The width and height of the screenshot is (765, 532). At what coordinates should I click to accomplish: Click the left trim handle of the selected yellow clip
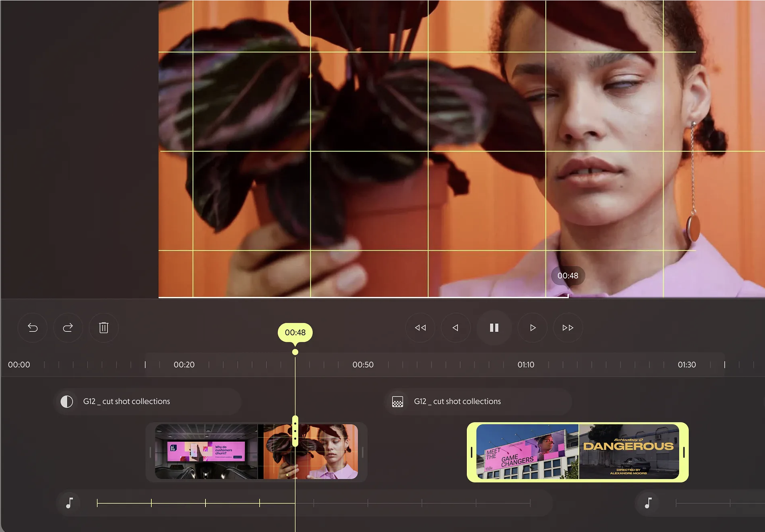click(x=472, y=452)
